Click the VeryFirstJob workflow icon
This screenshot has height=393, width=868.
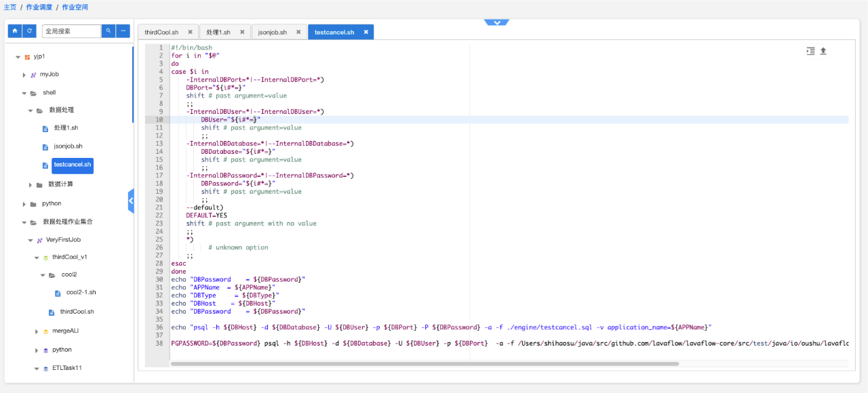[39, 240]
